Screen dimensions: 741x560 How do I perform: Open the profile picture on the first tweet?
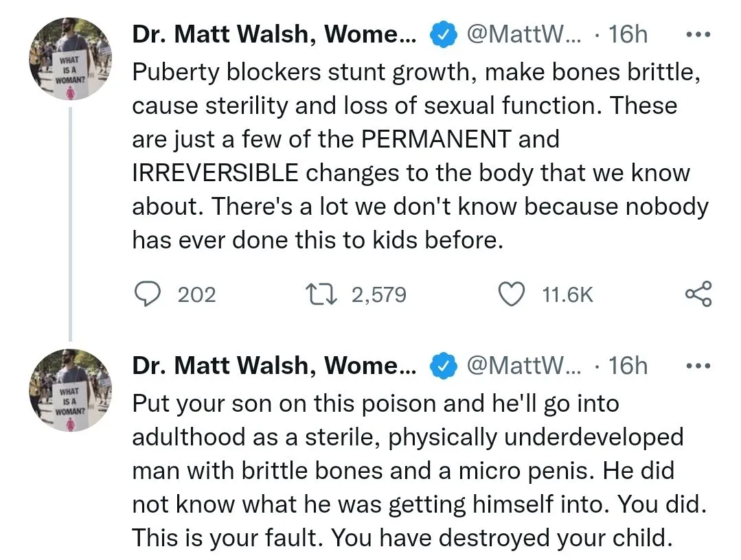[70, 59]
